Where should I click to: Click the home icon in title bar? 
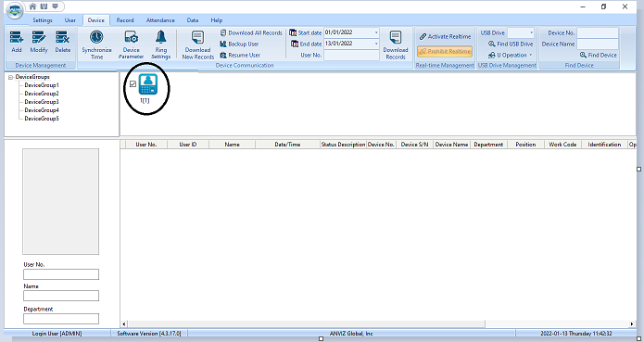pos(32,6)
